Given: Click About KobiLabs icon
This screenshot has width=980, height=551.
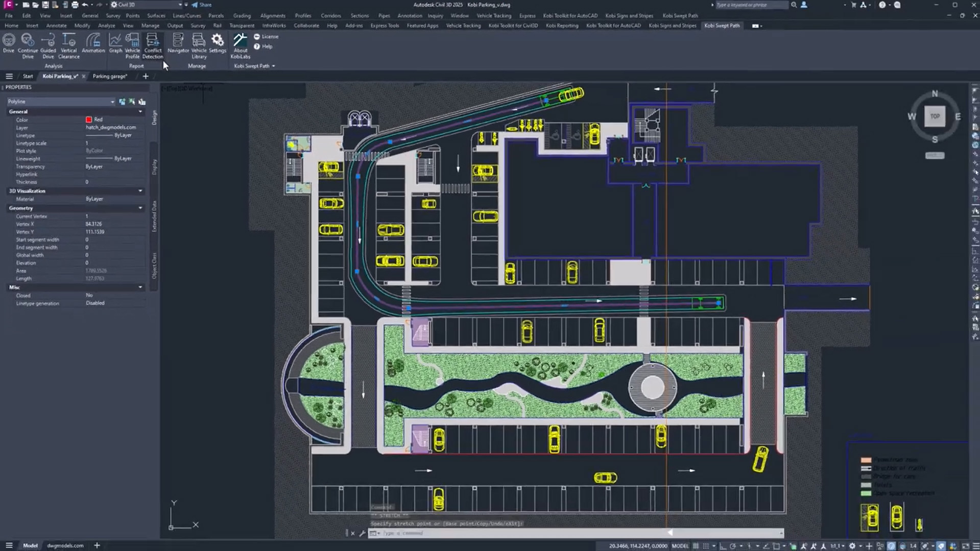Looking at the screenshot, I should 240,45.
